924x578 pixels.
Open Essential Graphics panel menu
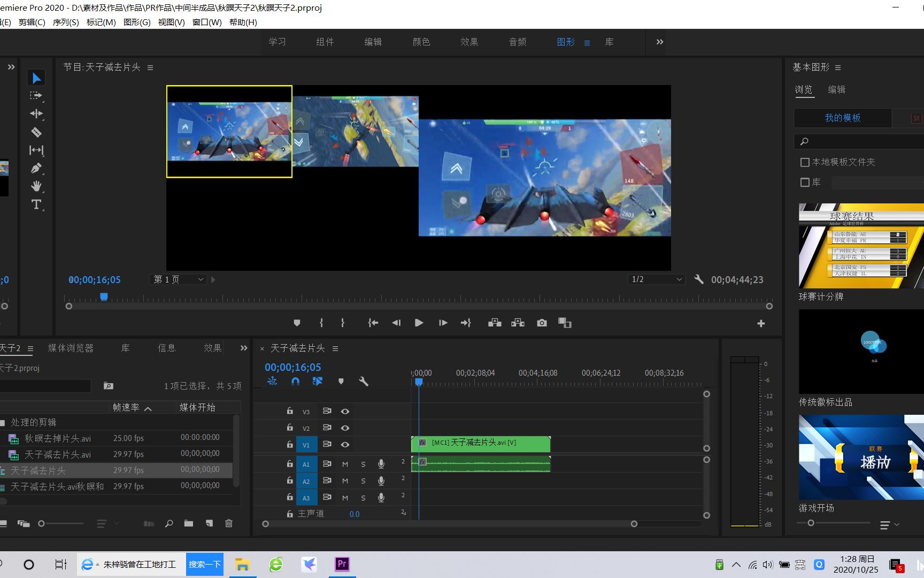[x=838, y=67]
